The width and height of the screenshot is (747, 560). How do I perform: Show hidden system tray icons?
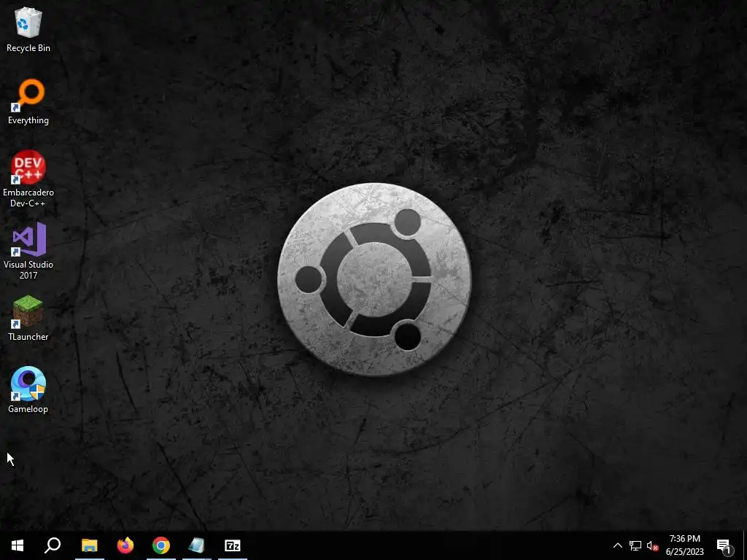[x=617, y=545]
